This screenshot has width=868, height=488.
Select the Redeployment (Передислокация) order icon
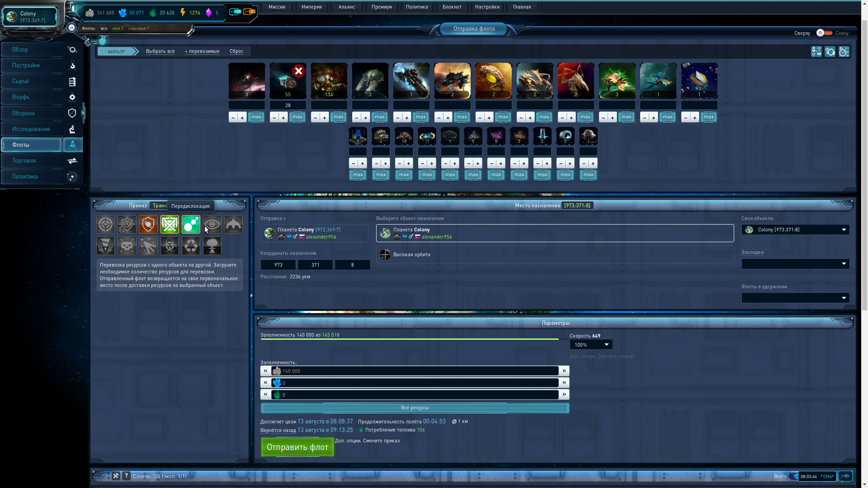tap(191, 225)
